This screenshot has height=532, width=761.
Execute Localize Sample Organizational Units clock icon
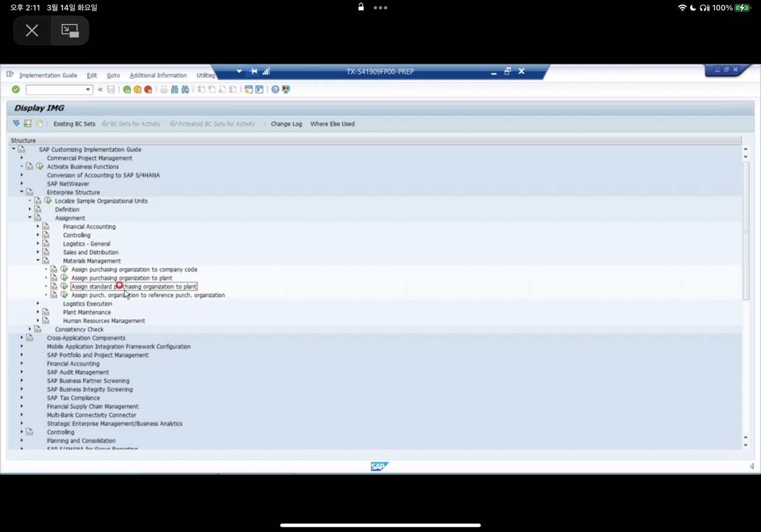tap(48, 201)
